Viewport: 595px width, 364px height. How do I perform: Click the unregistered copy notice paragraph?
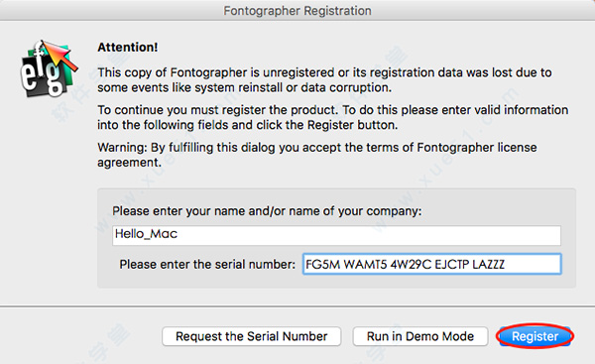click(x=324, y=79)
